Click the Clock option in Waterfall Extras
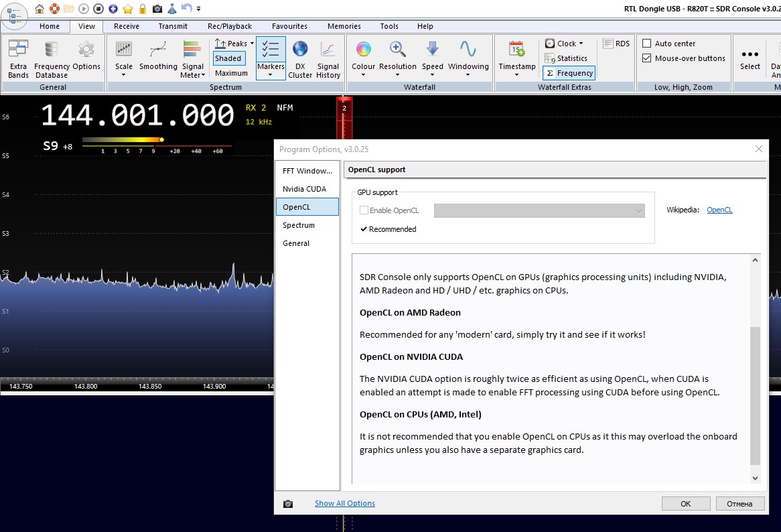The width and height of the screenshot is (781, 532). [x=564, y=44]
